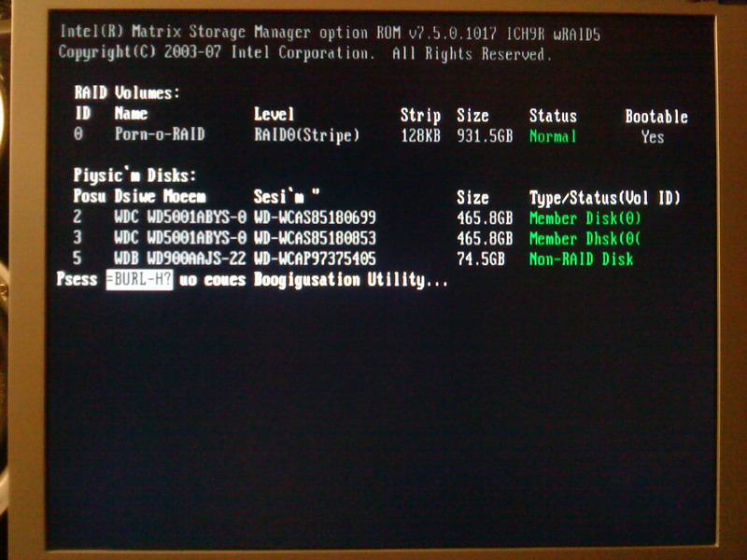Click the "RAID0(Stripe)" level value
This screenshot has height=560, width=747.
(307, 135)
